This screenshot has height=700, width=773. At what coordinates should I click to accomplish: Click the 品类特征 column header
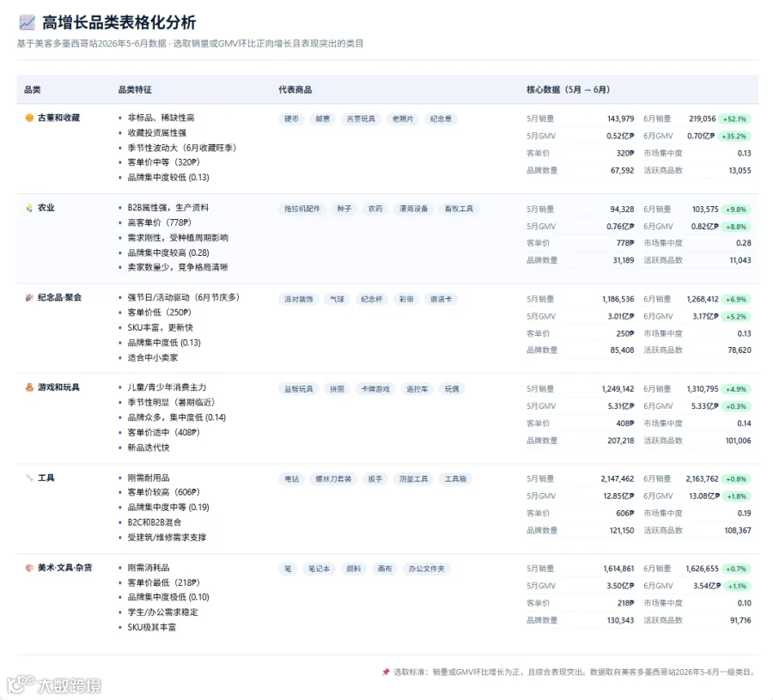tap(135, 89)
